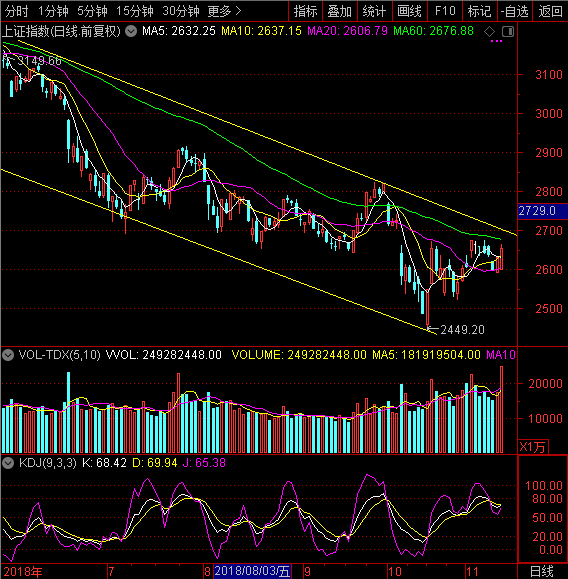Open the 统计 statistics tool
Viewport: 568px width, 579px height.
click(x=374, y=11)
